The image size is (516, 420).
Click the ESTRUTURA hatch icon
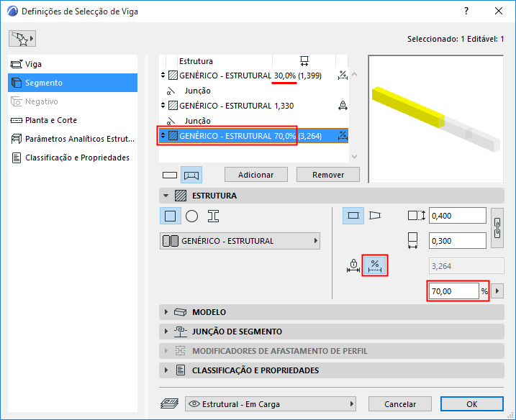coord(181,196)
